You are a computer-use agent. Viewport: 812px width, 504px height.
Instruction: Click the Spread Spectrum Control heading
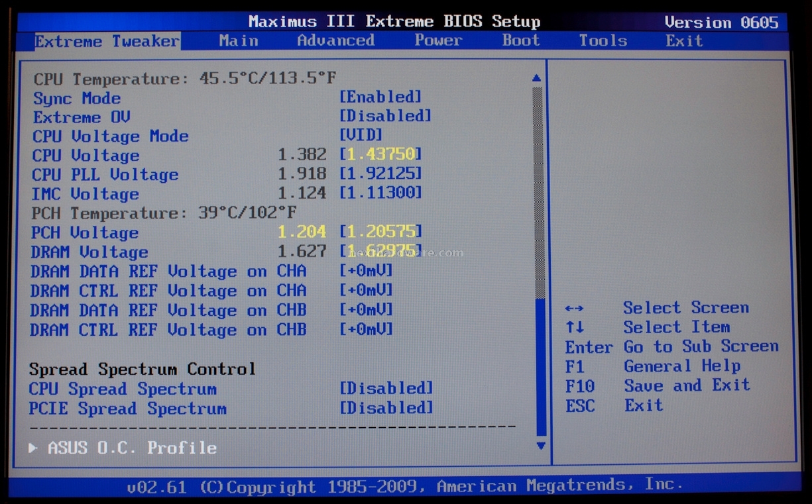coord(143,369)
